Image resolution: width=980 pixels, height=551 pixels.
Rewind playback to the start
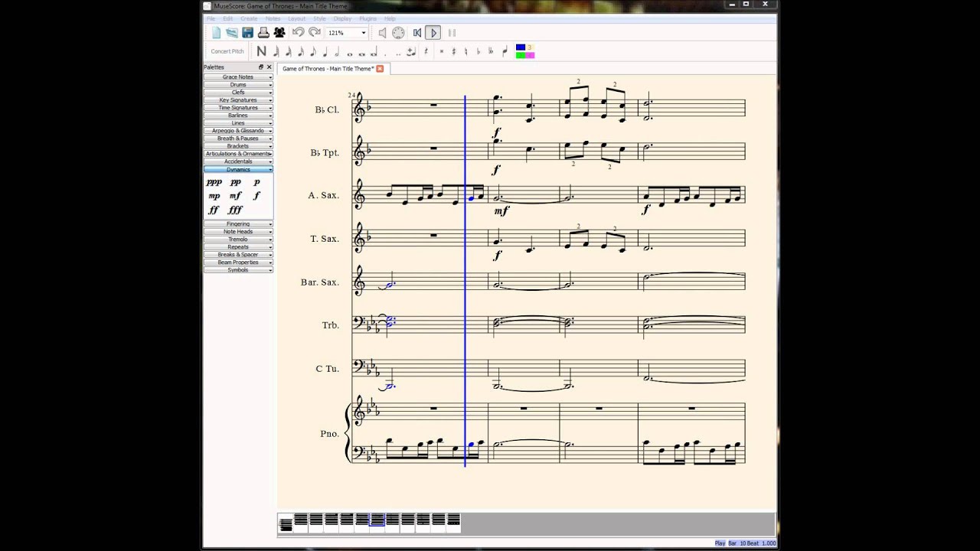[417, 33]
